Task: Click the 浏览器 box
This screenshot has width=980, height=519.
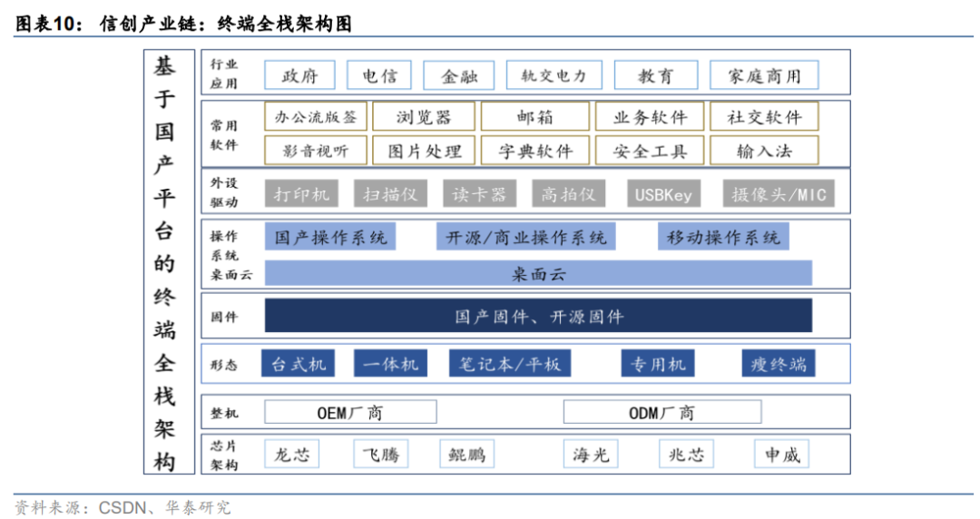Action: (x=424, y=117)
